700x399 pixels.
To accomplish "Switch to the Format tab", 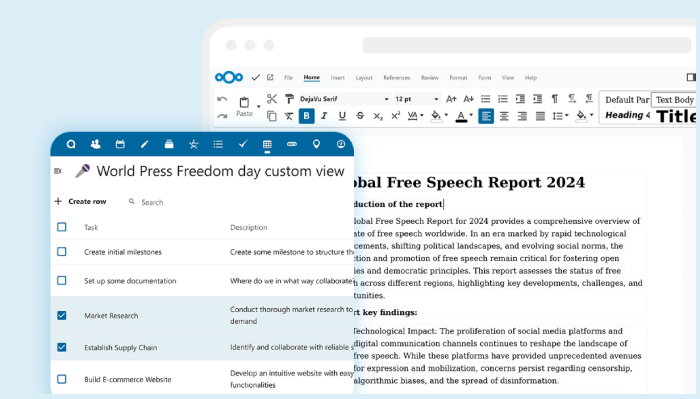I will click(x=458, y=78).
